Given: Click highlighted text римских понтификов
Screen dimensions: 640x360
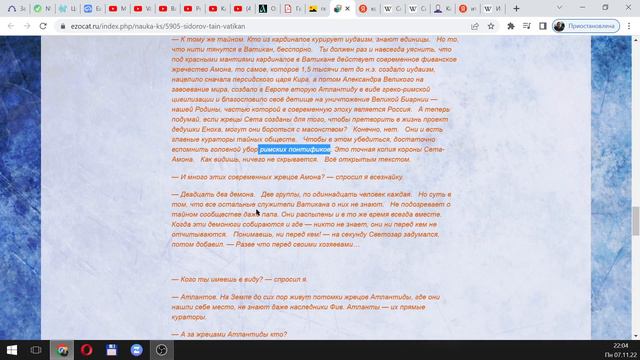Looking at the screenshot, I should click(x=294, y=149).
